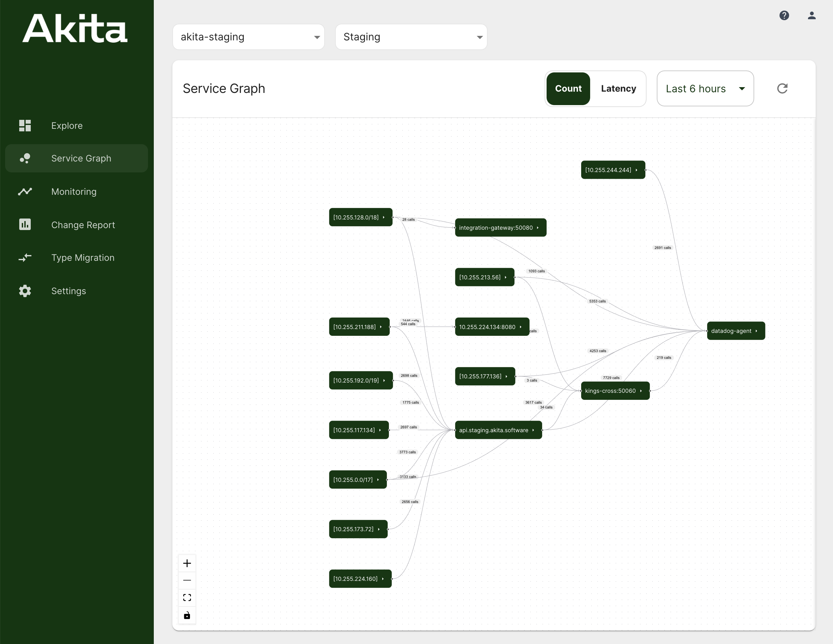This screenshot has height=644, width=833.
Task: Open the Monitoring section
Action: pos(74,192)
